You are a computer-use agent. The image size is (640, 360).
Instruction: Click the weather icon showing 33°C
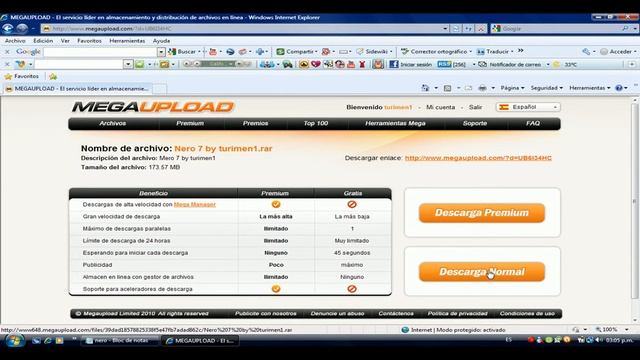556,64
